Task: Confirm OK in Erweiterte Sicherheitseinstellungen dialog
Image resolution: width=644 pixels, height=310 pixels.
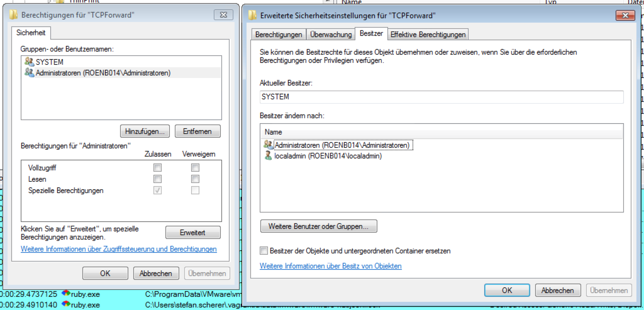Action: click(x=507, y=290)
